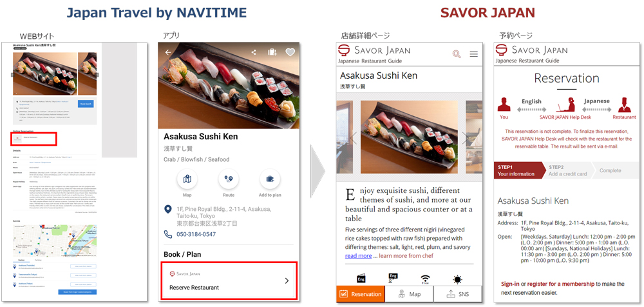Show next restaurant photo with right chevron
This screenshot has width=644, height=307.
(x=465, y=138)
